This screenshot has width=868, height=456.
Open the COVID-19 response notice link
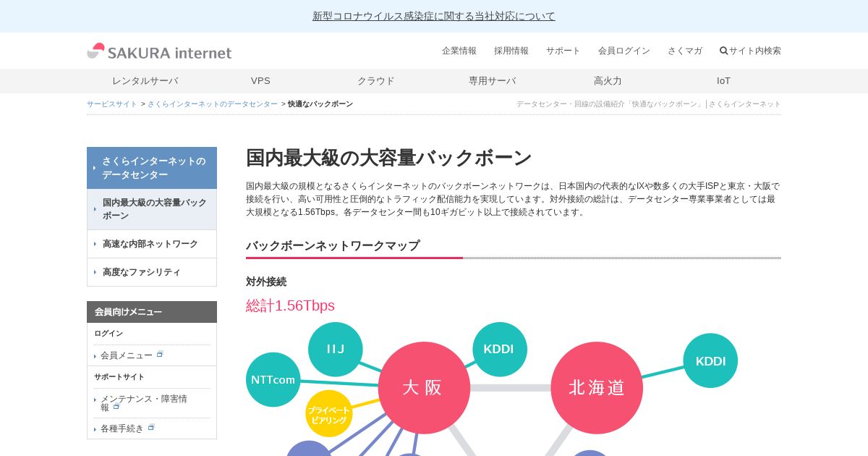(434, 16)
